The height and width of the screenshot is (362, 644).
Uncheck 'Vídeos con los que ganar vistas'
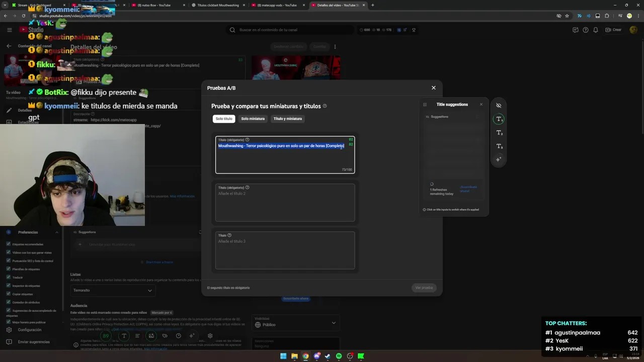(9, 252)
